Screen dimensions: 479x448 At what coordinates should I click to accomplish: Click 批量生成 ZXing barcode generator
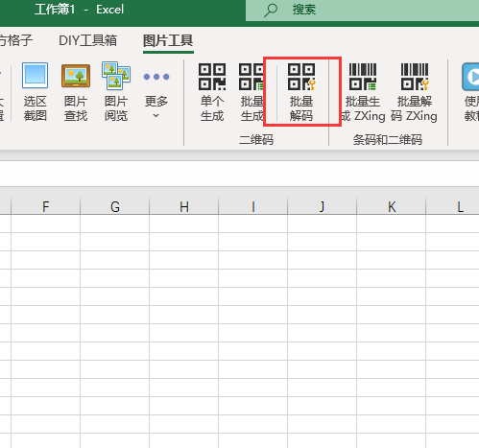363,92
